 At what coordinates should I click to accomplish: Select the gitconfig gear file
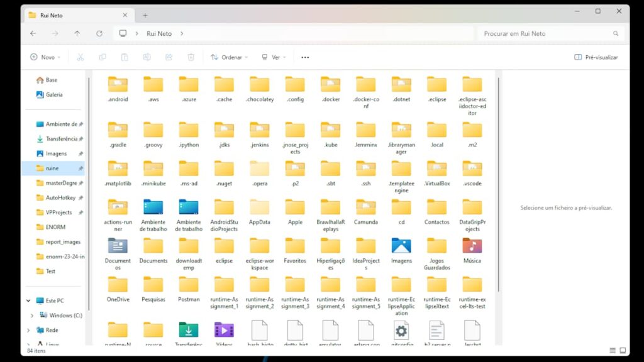tap(401, 333)
